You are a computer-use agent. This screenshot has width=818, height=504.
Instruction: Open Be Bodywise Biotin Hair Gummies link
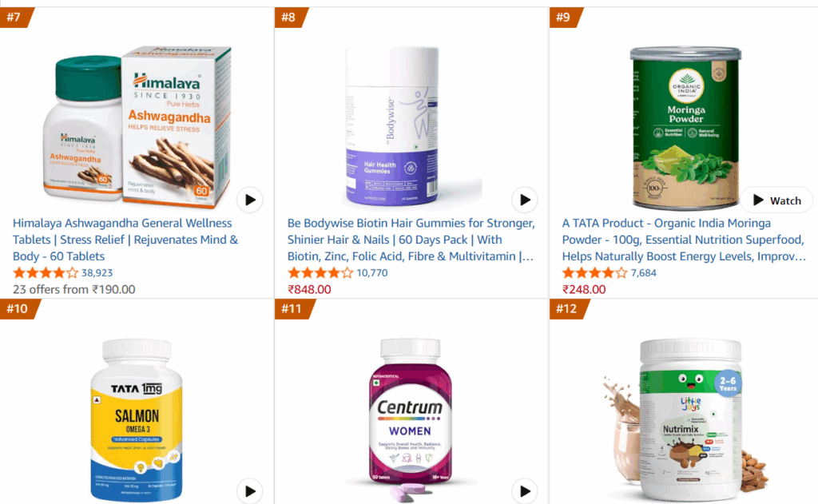[x=411, y=240]
